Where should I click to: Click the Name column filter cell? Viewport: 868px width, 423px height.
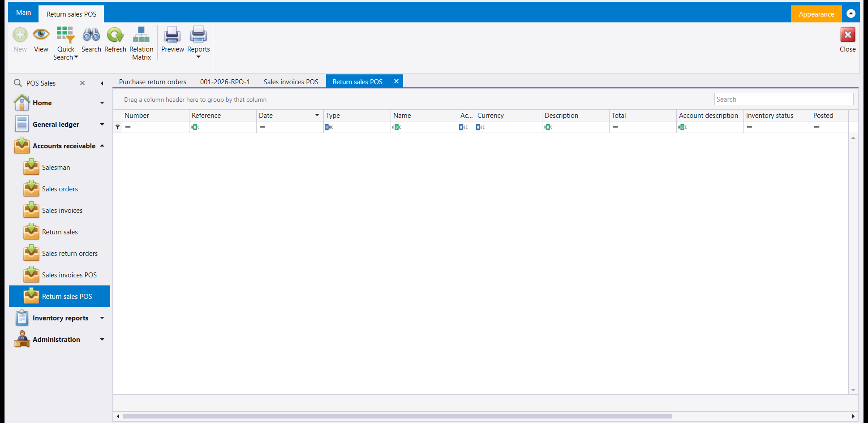pyautogui.click(x=424, y=127)
